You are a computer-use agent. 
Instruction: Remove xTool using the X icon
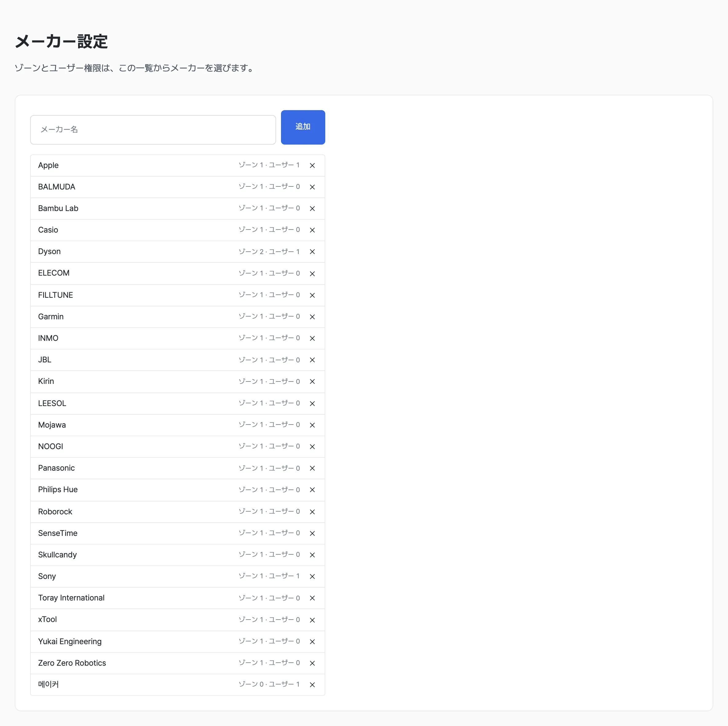coord(312,620)
